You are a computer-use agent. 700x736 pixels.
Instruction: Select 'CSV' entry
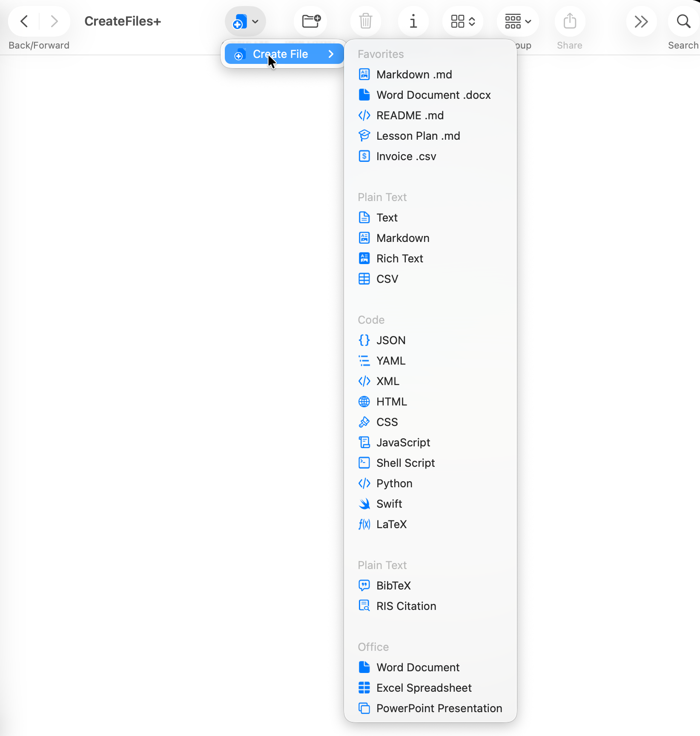430,279
